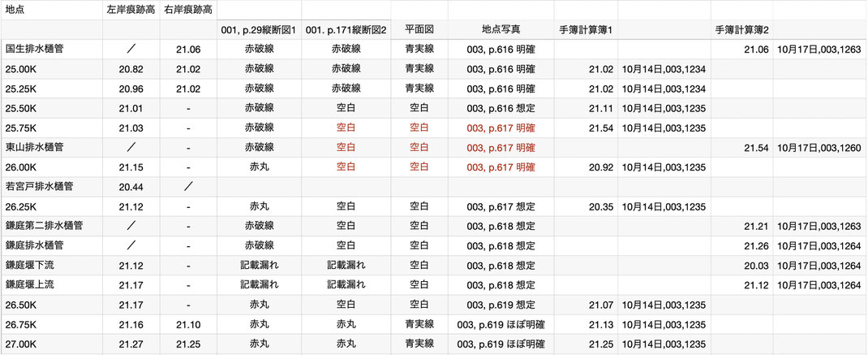This screenshot has width=868, height=355.
Task: Click the 20.92 value in the 26.00K row
Action: point(601,167)
